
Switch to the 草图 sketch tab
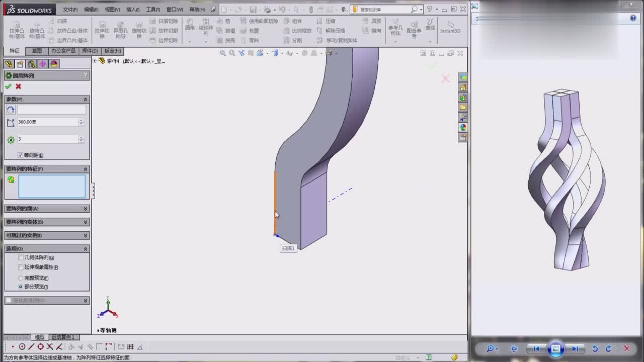[37, 51]
